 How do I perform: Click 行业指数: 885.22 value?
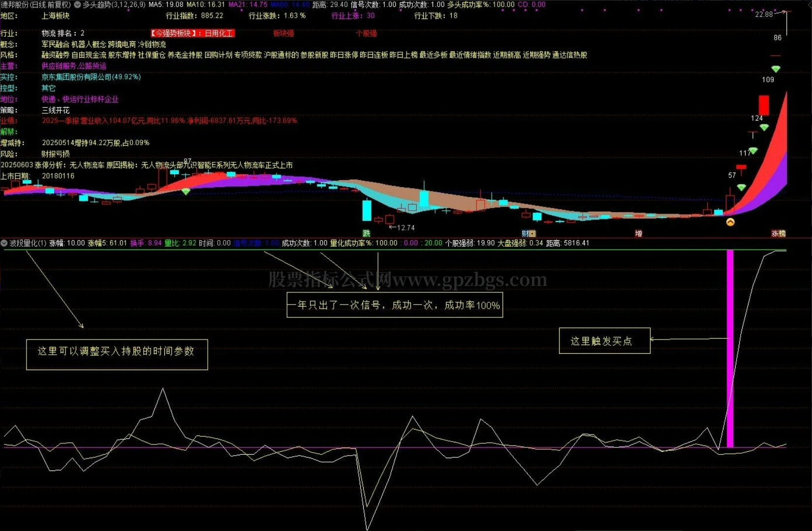(194, 16)
